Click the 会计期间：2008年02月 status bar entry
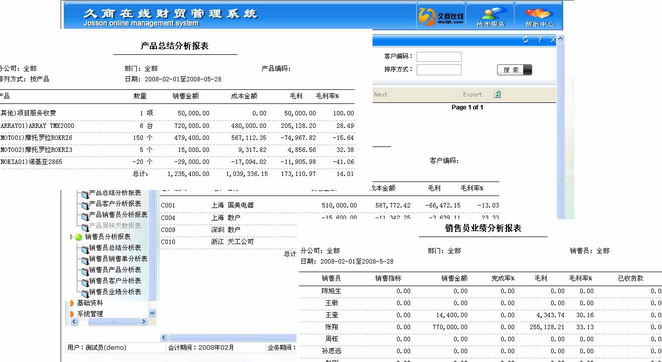The image size is (662, 362). tap(201, 348)
